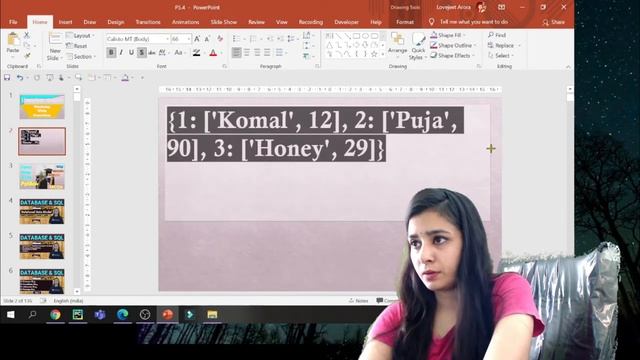The height and width of the screenshot is (360, 640).
Task: Increase list indent level
Action: point(280,39)
